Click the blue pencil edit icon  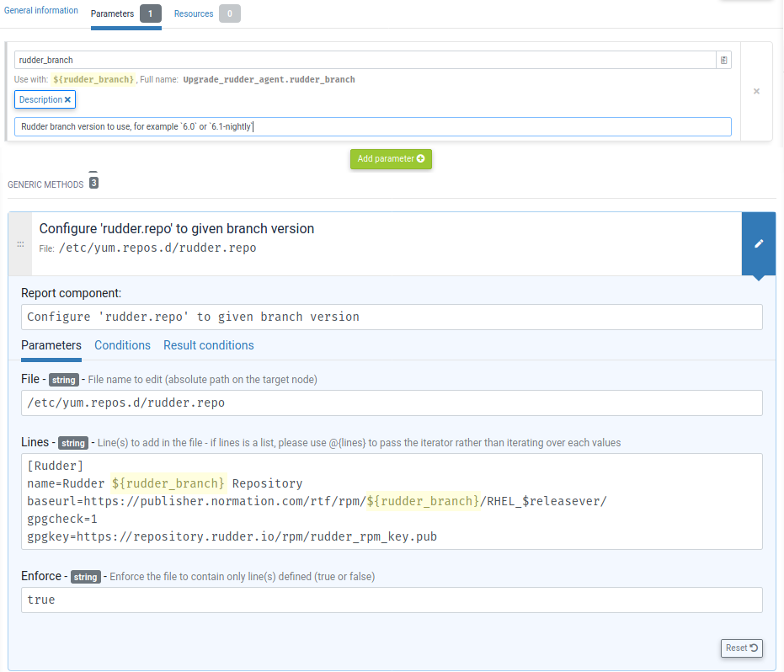759,243
